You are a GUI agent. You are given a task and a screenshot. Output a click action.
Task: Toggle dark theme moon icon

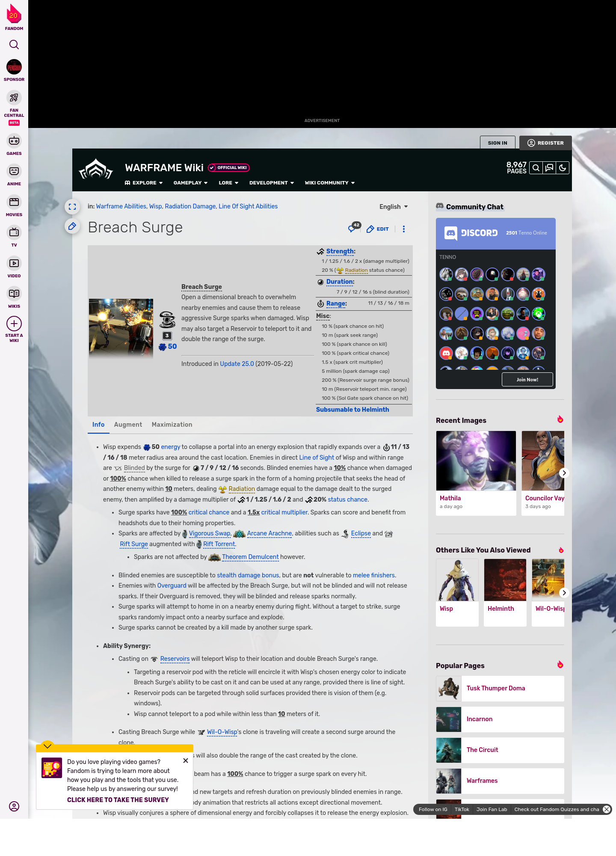tap(563, 168)
